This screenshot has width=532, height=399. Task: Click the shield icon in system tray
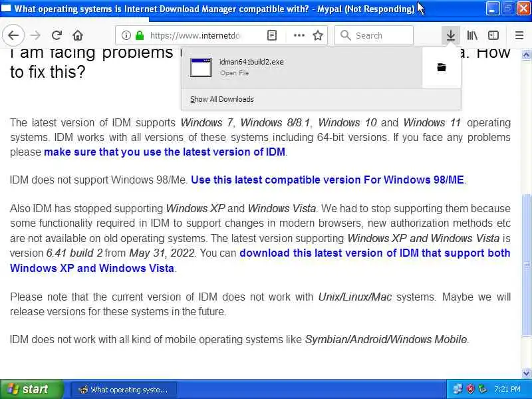pos(470,389)
